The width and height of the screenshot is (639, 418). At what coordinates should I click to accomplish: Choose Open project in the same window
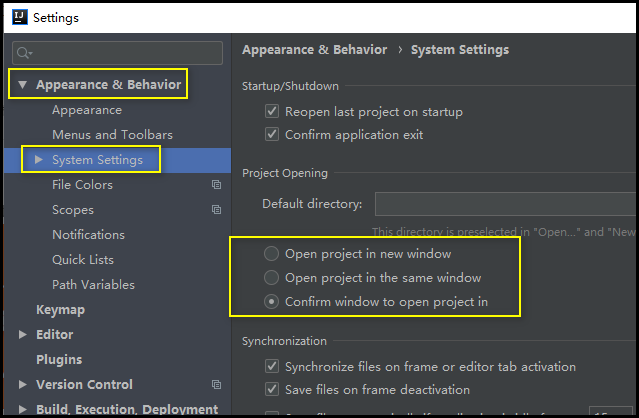tap(271, 278)
